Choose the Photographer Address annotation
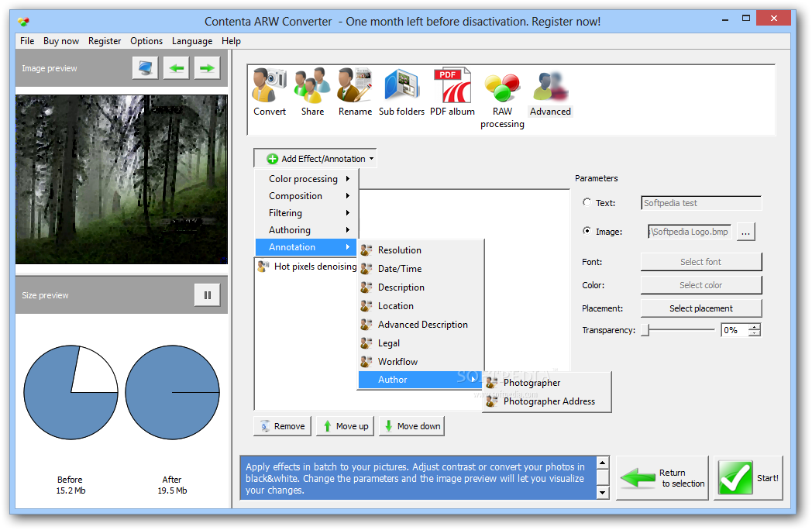Image resolution: width=812 pixels, height=530 pixels. pyautogui.click(x=547, y=401)
